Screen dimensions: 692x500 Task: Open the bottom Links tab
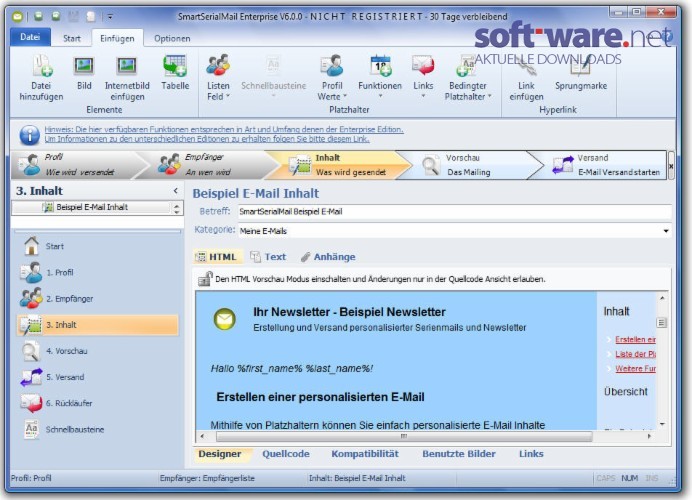(531, 454)
